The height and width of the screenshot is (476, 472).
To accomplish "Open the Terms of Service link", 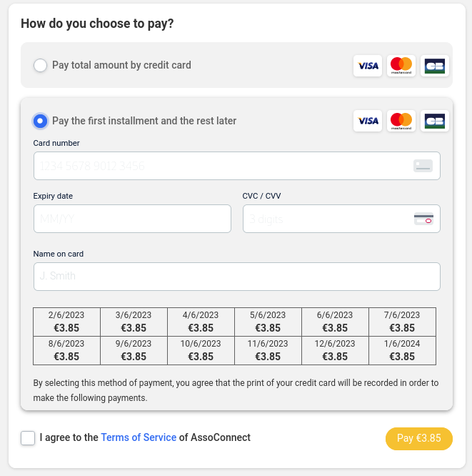I will pyautogui.click(x=139, y=437).
